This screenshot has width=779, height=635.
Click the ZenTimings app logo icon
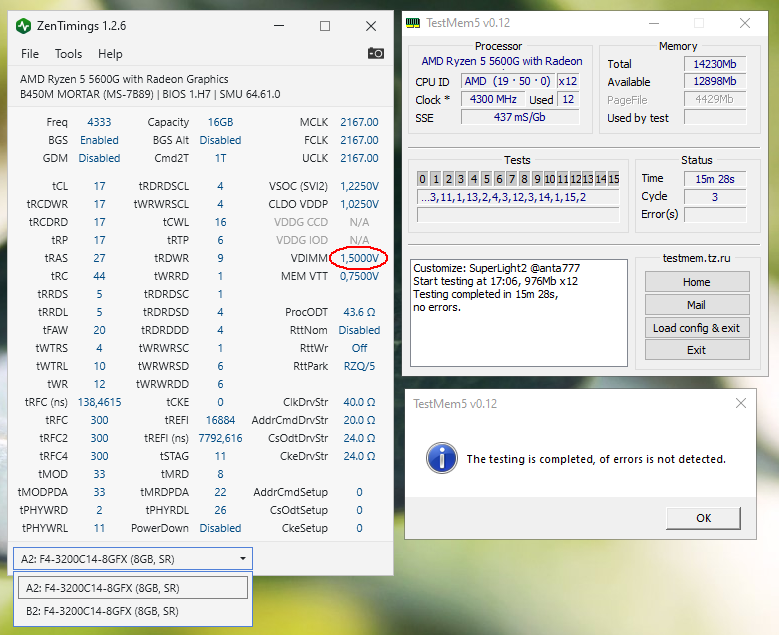pos(23,26)
